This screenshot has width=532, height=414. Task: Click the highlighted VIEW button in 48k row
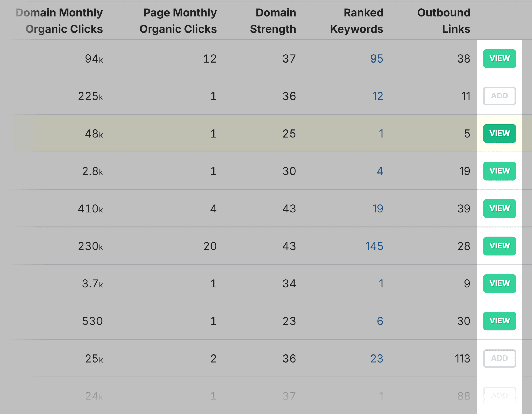[x=499, y=133]
